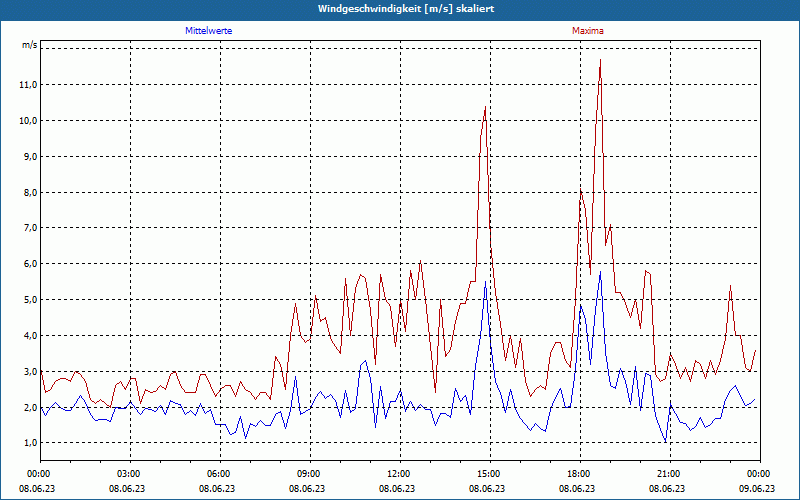This screenshot has width=800, height=500.
Task: Click the '15:00' time axis label
Action: pyautogui.click(x=490, y=474)
